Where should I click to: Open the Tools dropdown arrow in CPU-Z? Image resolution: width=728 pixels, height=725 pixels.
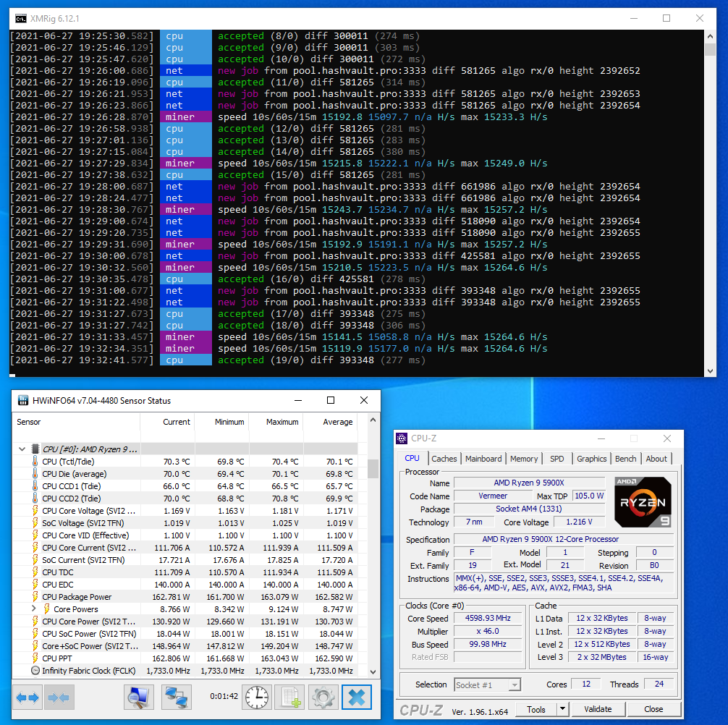(563, 709)
